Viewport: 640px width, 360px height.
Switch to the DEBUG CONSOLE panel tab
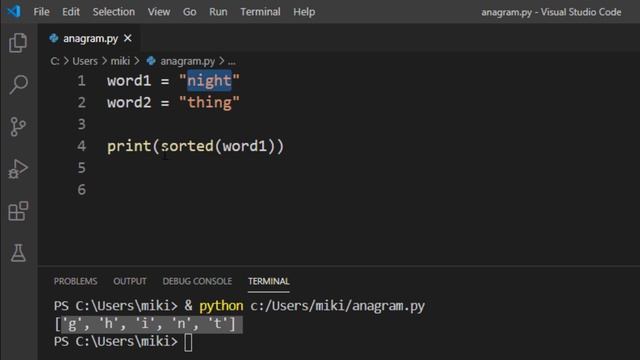tap(197, 281)
